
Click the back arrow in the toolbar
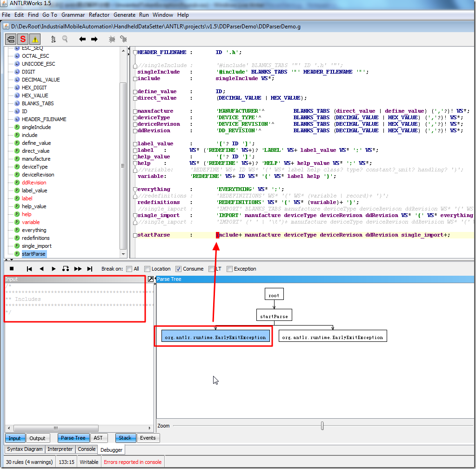82,39
